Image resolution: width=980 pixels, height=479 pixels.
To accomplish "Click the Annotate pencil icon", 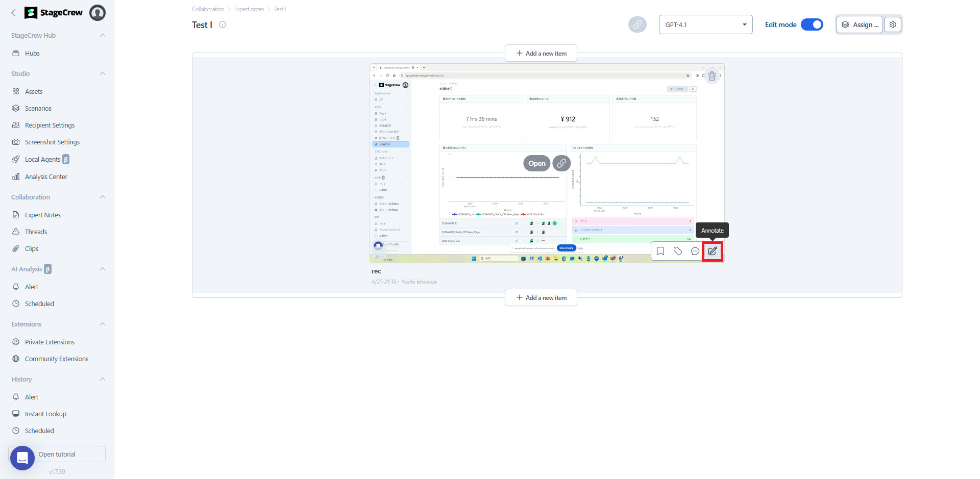I will [712, 251].
